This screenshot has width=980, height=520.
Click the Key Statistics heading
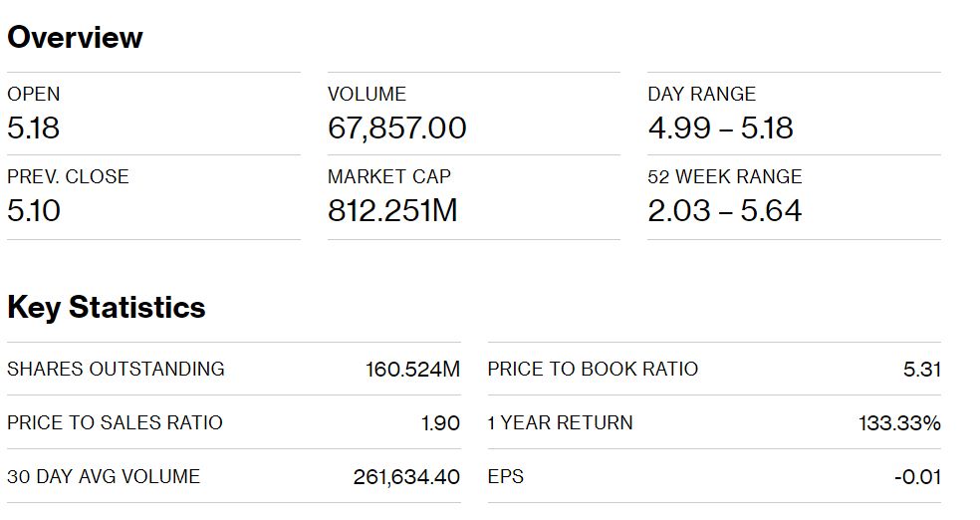[x=106, y=308]
